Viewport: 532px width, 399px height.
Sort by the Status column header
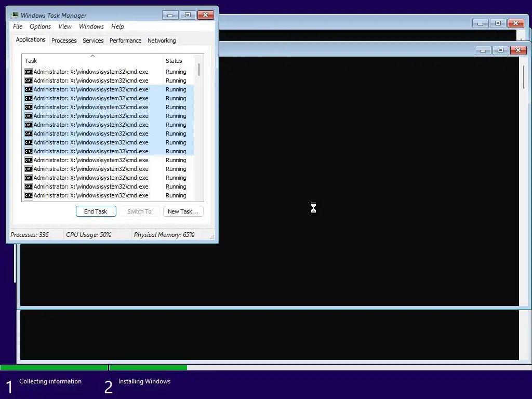[x=179, y=61]
